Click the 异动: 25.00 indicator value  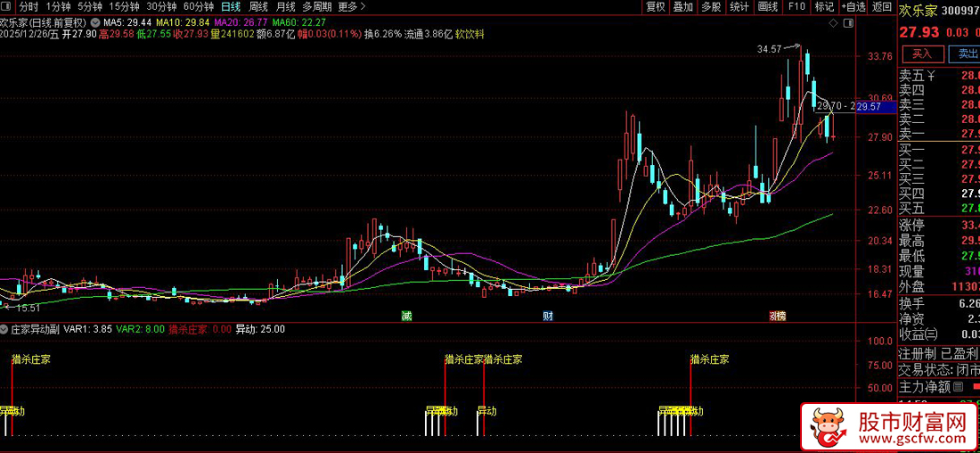coord(260,329)
